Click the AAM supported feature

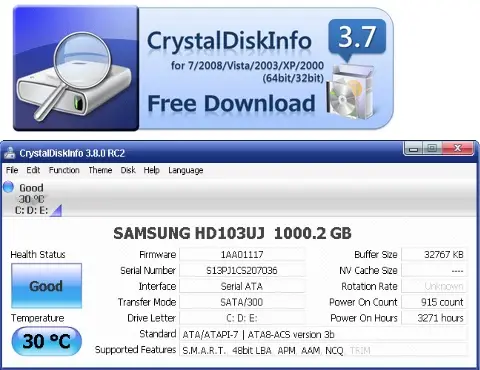311,351
